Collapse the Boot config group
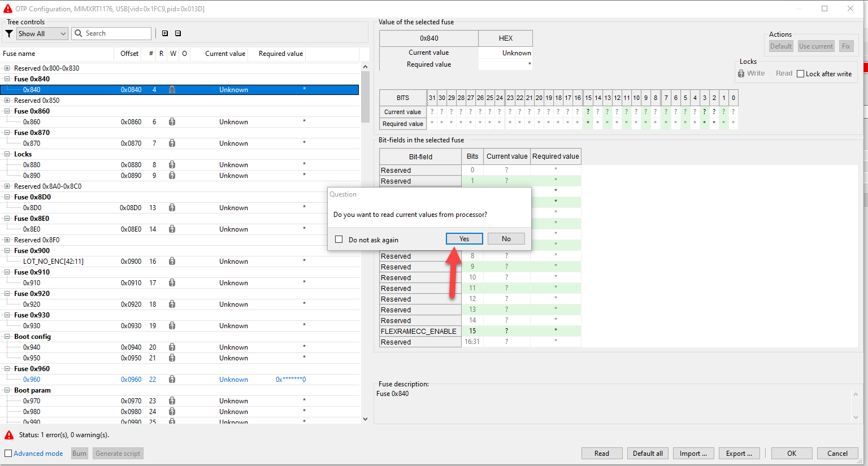Image resolution: width=868 pixels, height=466 pixels. (x=6, y=336)
